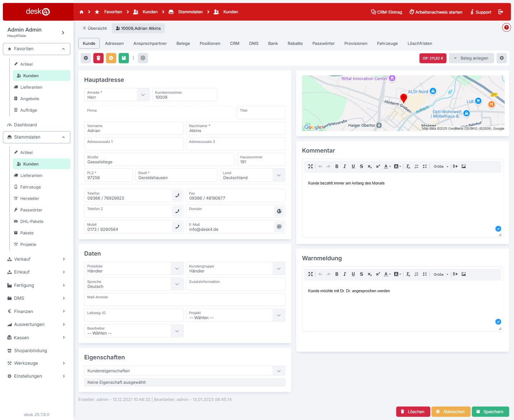
Task: Open the Fahrzeuge tab
Action: point(387,43)
